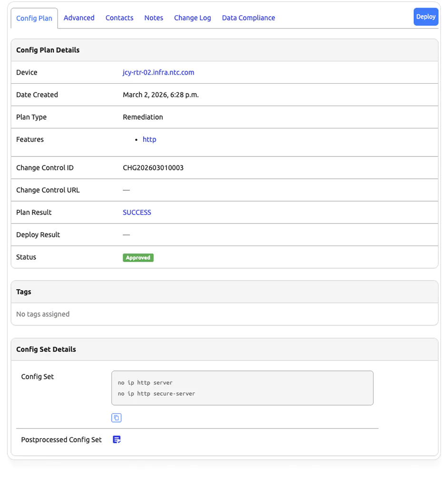
Task: Copy the config set to clipboard
Action: pos(117,418)
